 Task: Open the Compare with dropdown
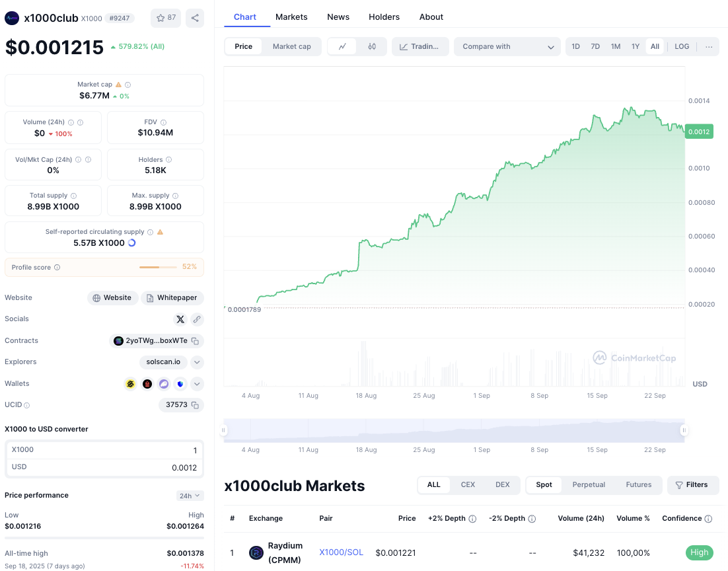[x=507, y=46]
